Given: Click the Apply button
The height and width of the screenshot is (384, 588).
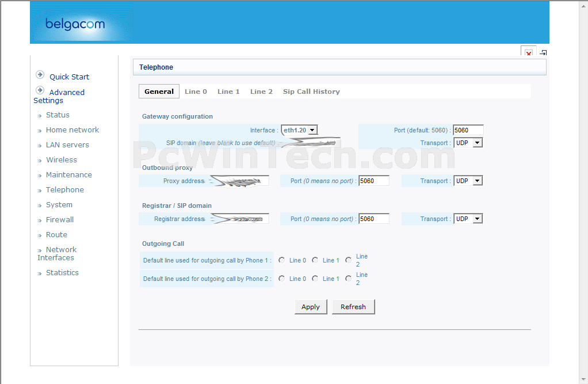Looking at the screenshot, I should 311,307.
